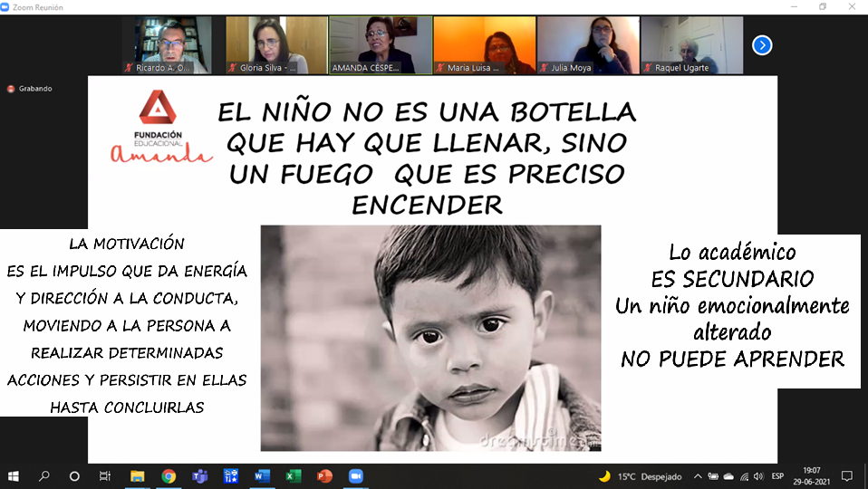
Task: Open File Explorer from the taskbar
Action: pyautogui.click(x=138, y=475)
